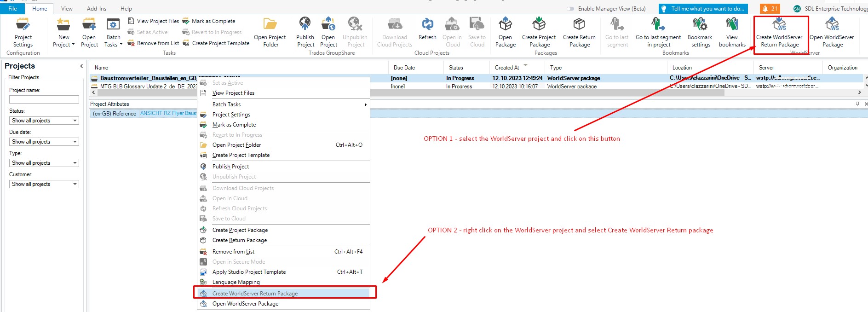Click Mark as Complete in ribbon

click(209, 21)
